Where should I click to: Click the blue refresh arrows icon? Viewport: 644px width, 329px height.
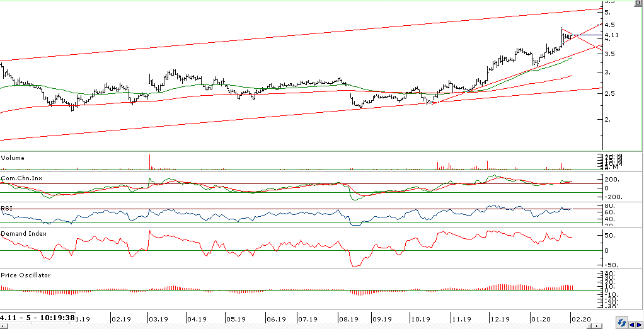(x=621, y=321)
